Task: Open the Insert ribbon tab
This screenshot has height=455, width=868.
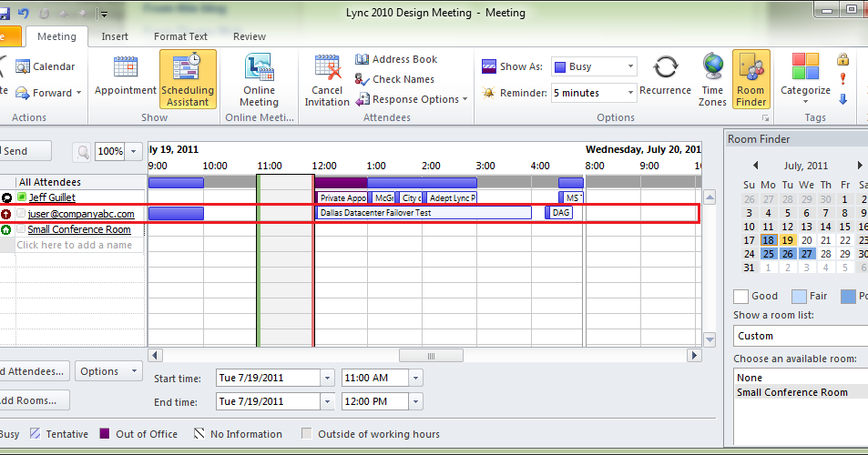Action: pos(115,36)
